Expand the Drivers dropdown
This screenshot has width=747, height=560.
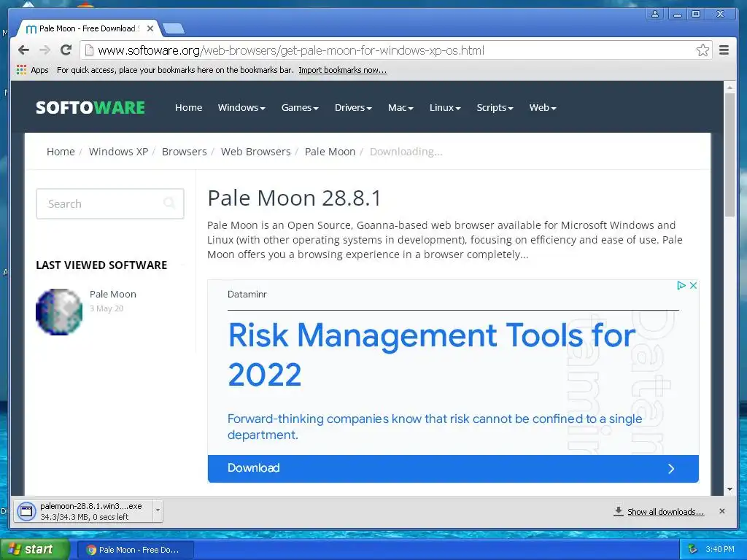(x=353, y=108)
